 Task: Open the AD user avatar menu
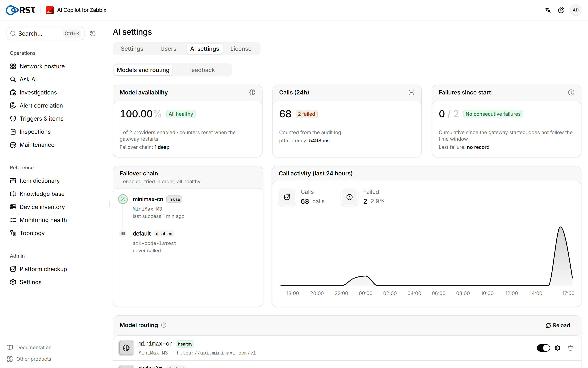click(x=576, y=10)
